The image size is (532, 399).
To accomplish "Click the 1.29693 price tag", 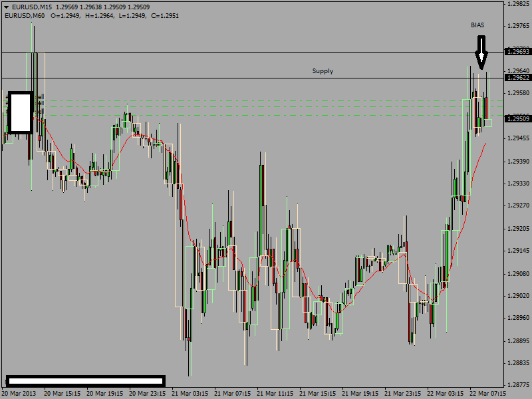I will (518, 52).
